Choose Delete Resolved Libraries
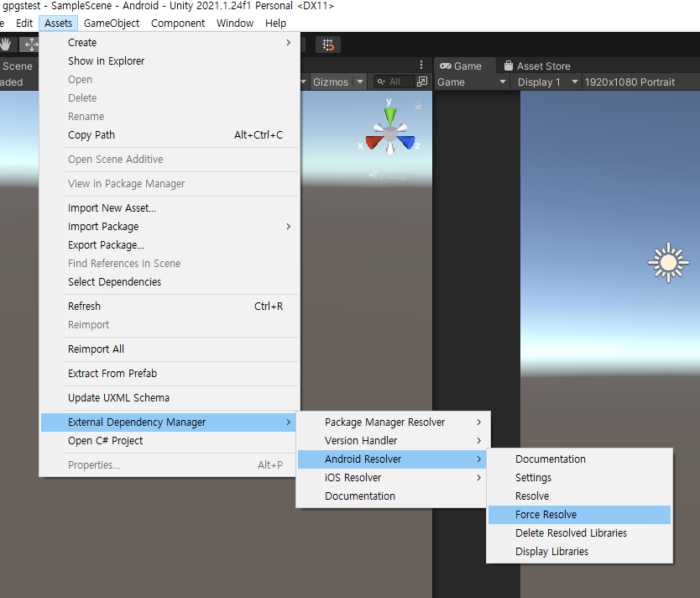Viewport: 700px width, 598px height. tap(579, 533)
